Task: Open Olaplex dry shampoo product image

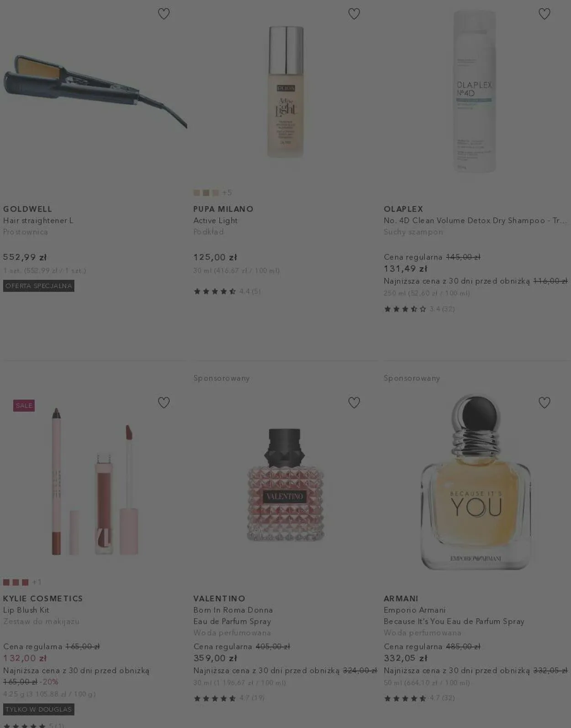Action: [474, 91]
